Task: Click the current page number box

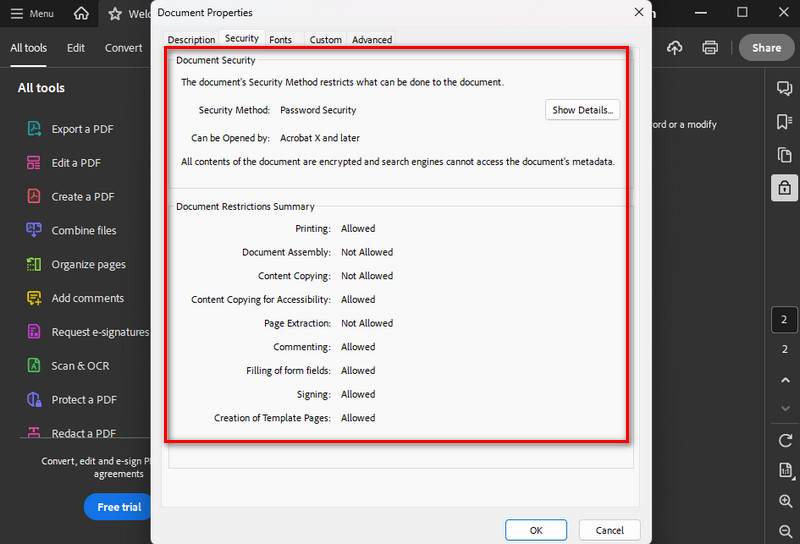Action: tap(784, 320)
